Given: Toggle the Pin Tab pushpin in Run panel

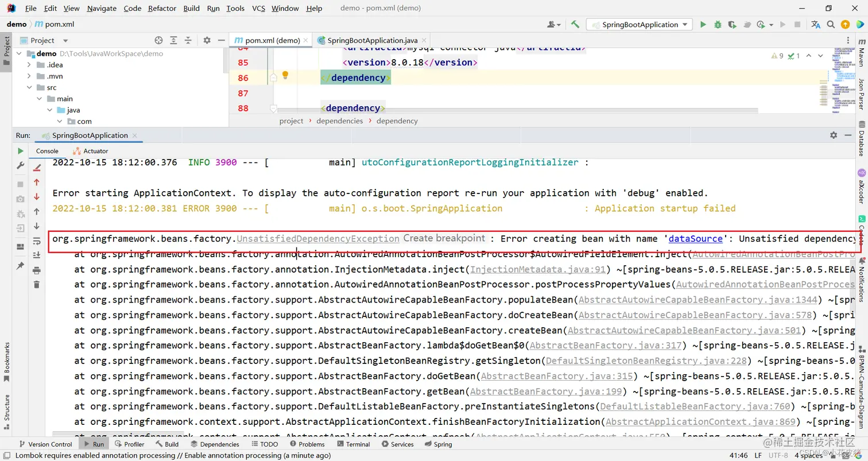Looking at the screenshot, I should (x=21, y=266).
